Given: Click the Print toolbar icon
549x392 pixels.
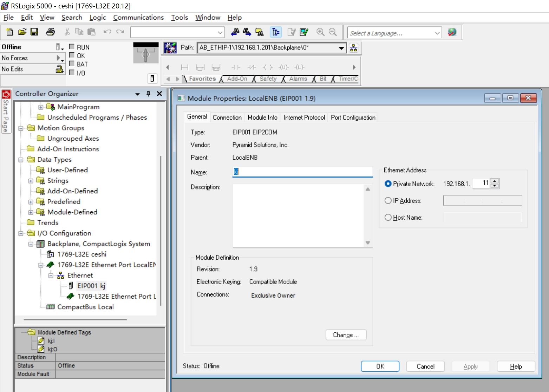Looking at the screenshot, I should pos(51,32).
